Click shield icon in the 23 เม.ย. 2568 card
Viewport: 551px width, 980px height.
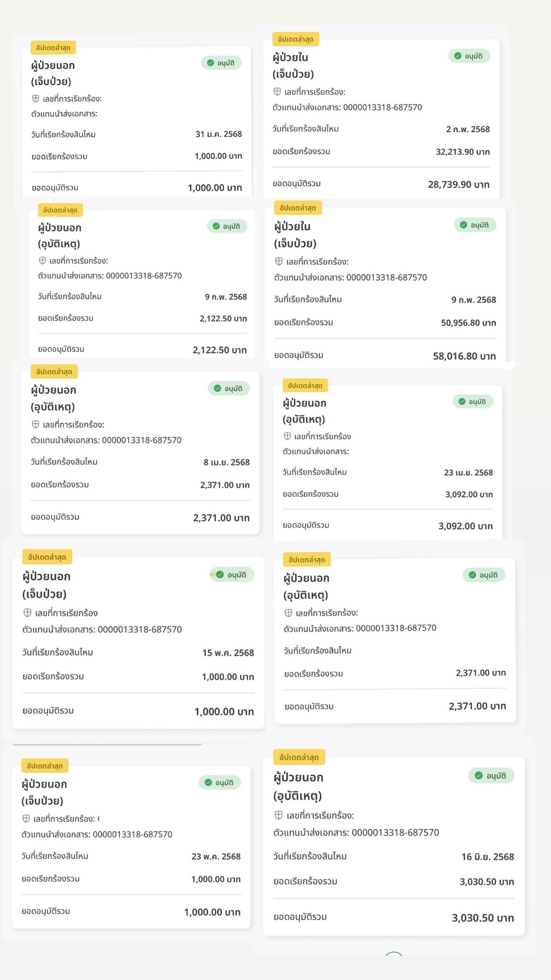coord(288,437)
